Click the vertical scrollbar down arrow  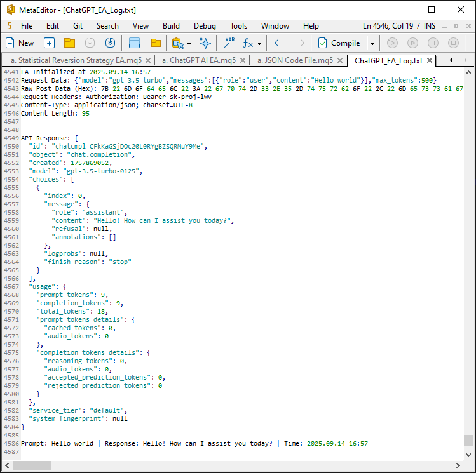(468, 455)
